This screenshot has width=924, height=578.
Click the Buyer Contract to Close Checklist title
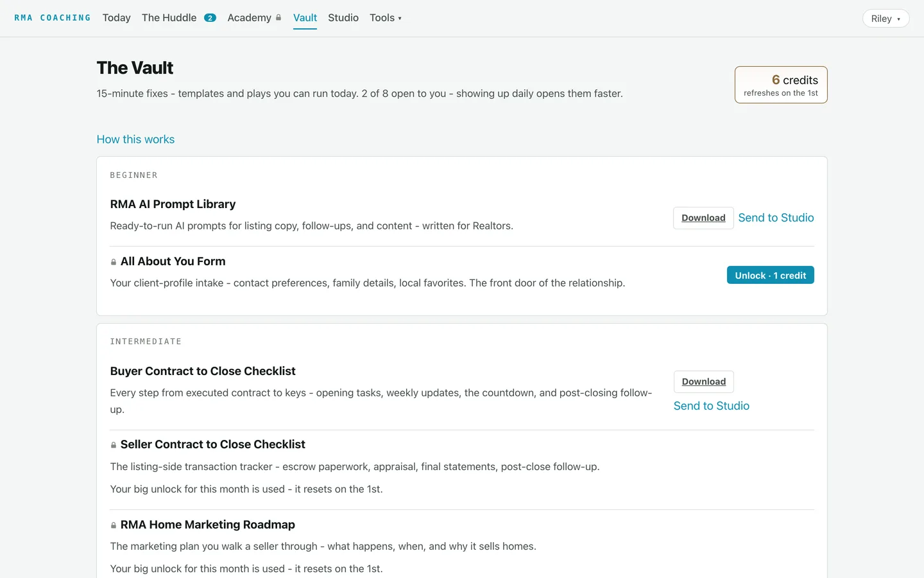coord(203,371)
